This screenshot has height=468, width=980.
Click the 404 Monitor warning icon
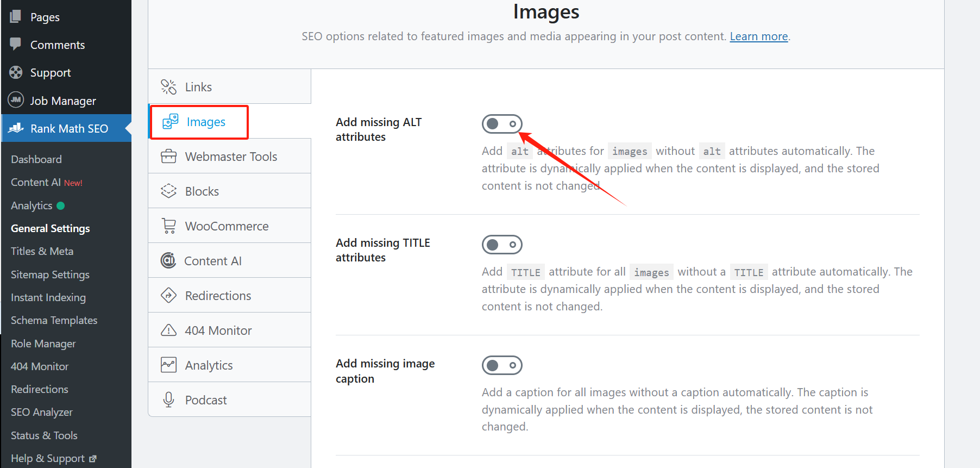click(168, 330)
